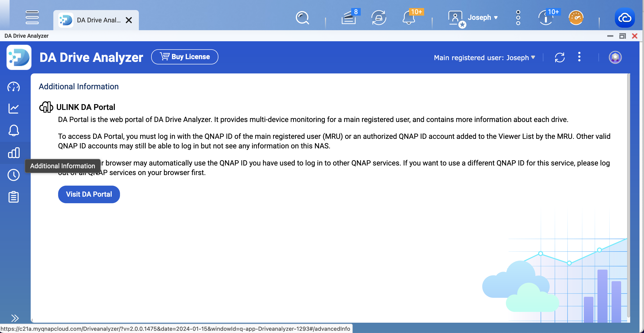Open the main menu hamburger icon
644x333 pixels.
click(32, 18)
